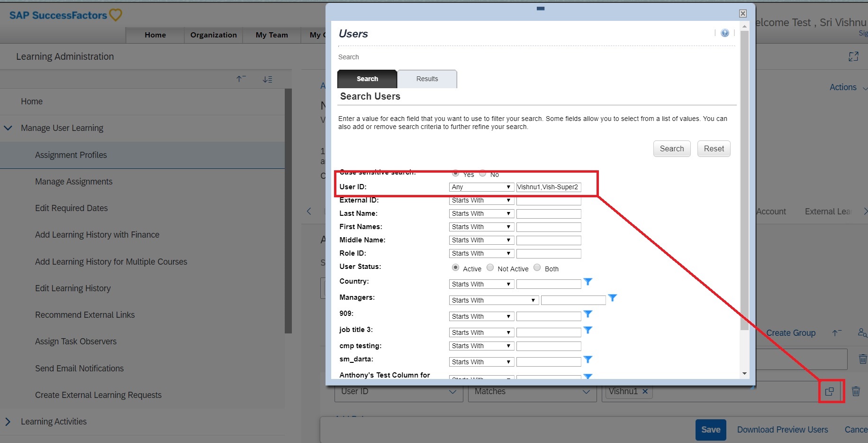
Task: Open Send Email Notifications in the sidebar
Action: 79,369
